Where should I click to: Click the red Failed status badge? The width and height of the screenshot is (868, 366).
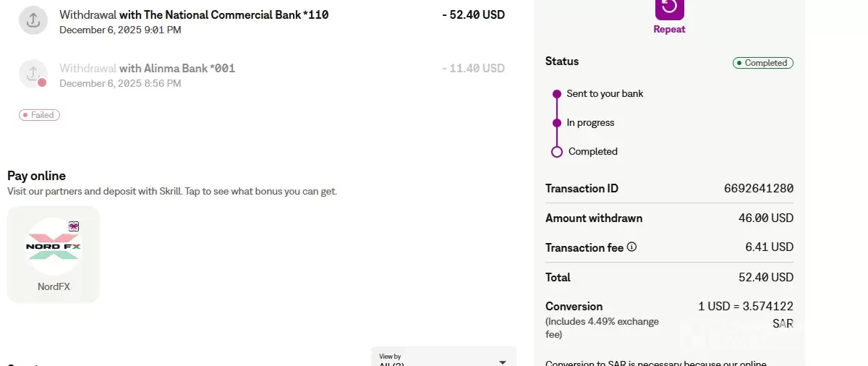pyautogui.click(x=40, y=115)
